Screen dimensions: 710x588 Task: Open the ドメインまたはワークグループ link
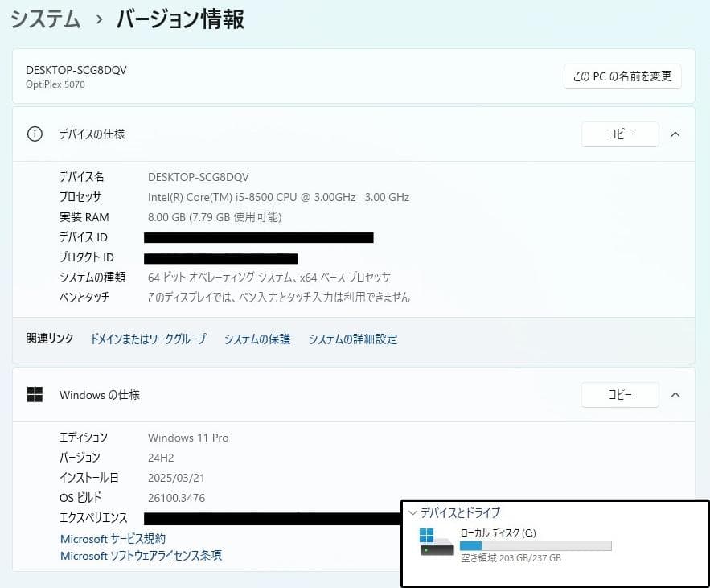point(146,339)
